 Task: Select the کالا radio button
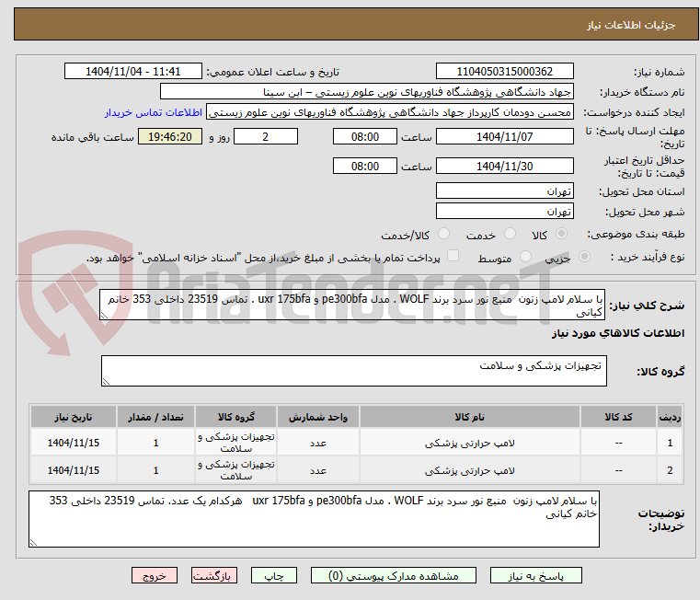562,233
